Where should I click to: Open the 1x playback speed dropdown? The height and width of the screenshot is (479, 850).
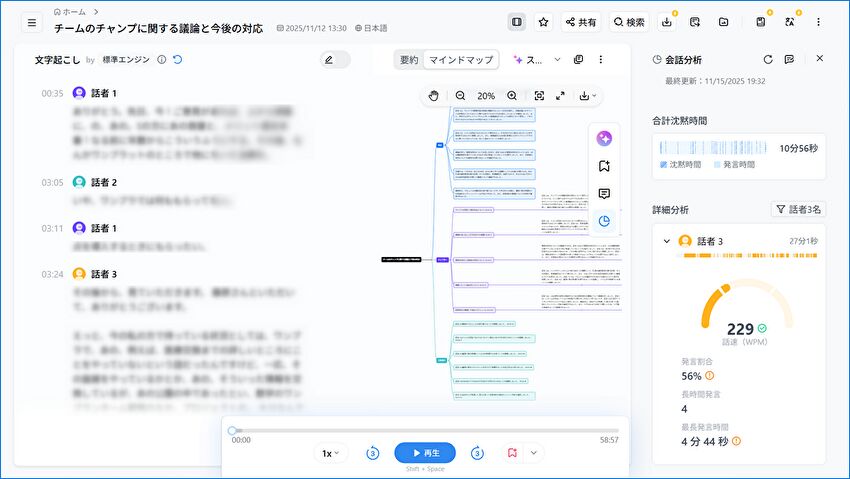pyautogui.click(x=330, y=453)
